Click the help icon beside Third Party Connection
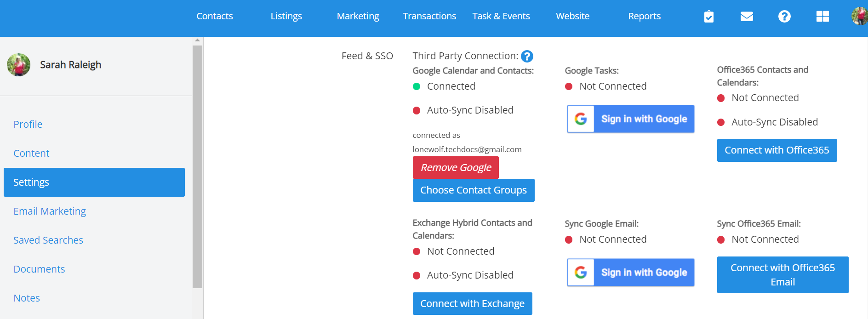Image resolution: width=868 pixels, height=319 pixels. click(527, 56)
